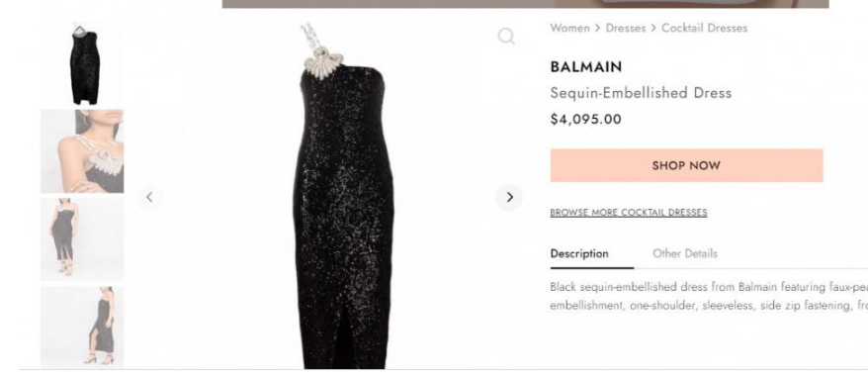Click the SHOP NOW button
The width and height of the screenshot is (868, 379).
686,165
